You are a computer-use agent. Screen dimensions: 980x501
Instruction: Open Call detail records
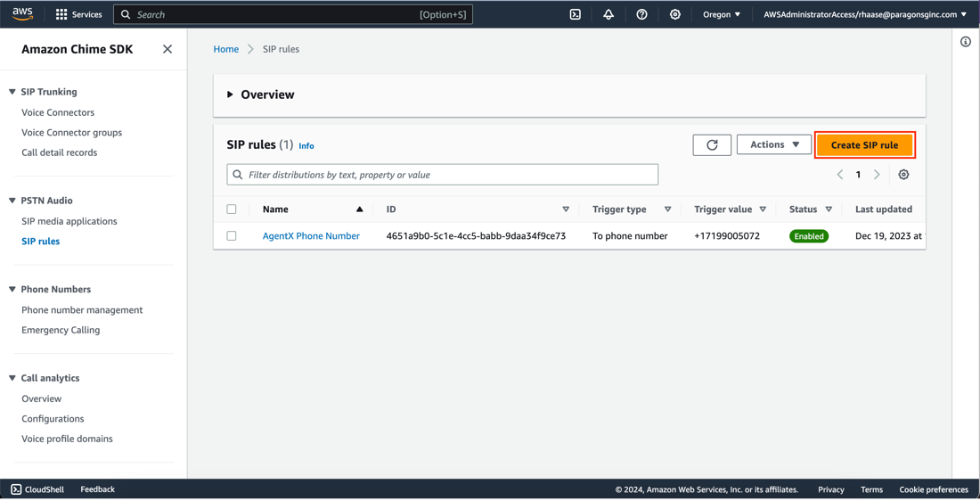pos(60,152)
